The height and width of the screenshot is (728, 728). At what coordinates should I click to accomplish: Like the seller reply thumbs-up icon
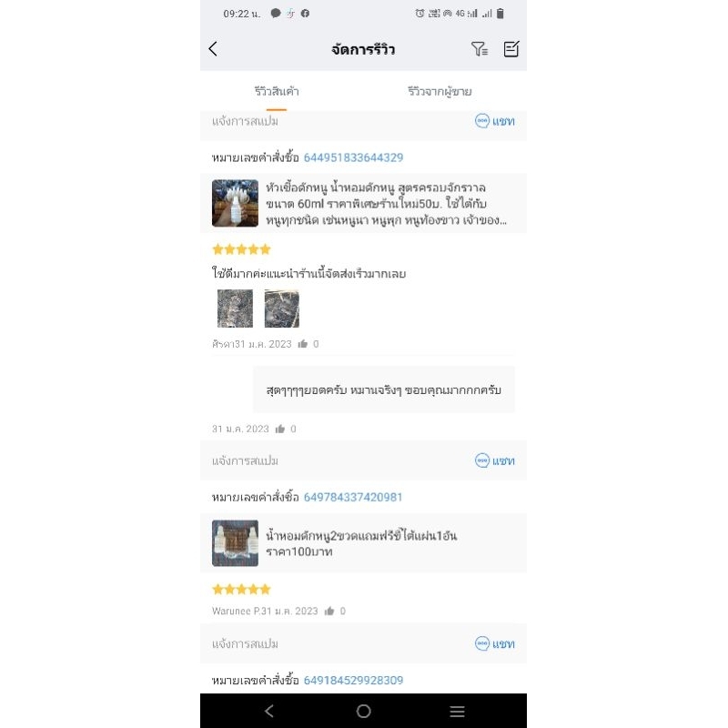(x=280, y=429)
